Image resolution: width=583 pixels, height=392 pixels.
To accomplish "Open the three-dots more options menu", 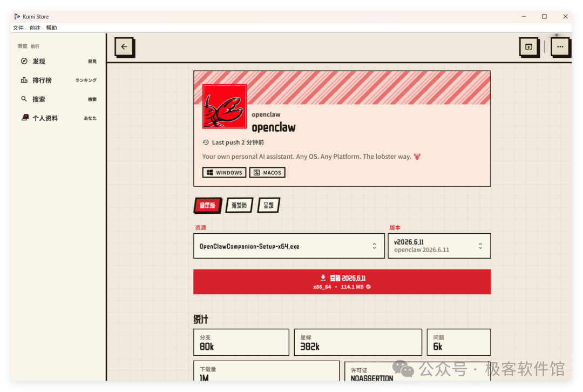I will click(560, 47).
